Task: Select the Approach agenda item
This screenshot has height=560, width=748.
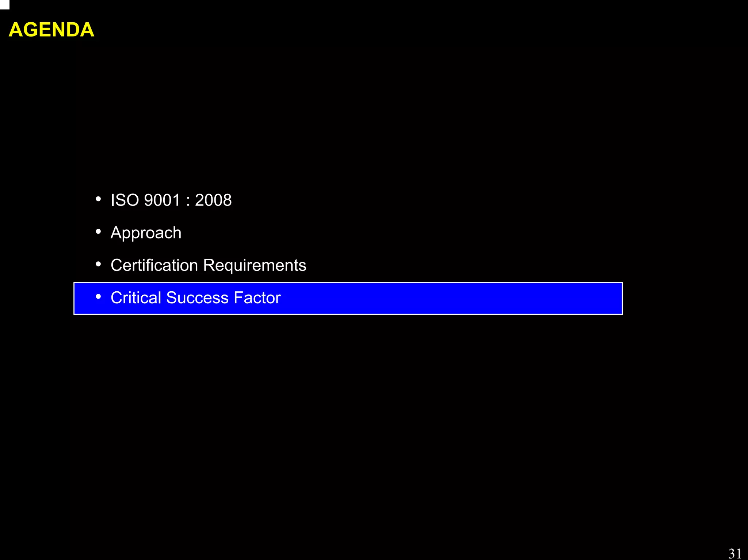Action: [x=146, y=233]
